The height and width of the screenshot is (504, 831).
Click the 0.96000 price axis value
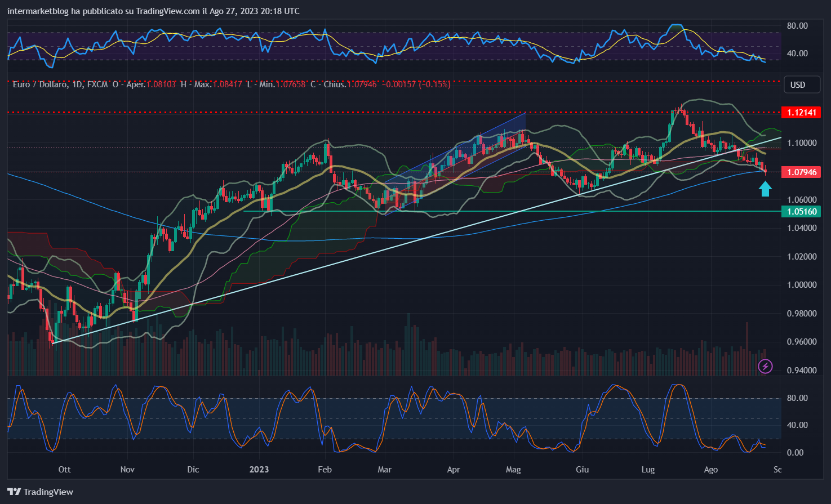click(802, 341)
